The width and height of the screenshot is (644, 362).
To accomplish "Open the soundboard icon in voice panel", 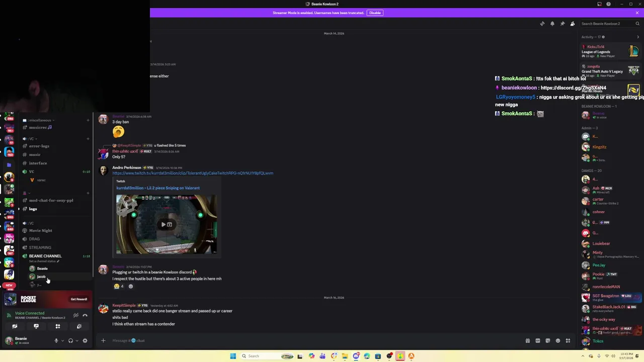I will (x=79, y=326).
